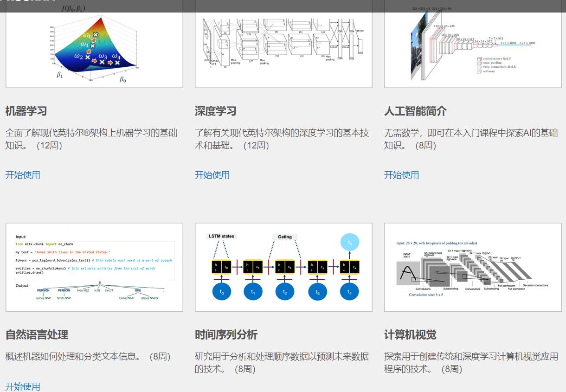Viewport: 566px width, 392px height.
Task: Select the description 研究用于分析和处理顺序数据以预测未来数据的技术
Action: (282, 363)
